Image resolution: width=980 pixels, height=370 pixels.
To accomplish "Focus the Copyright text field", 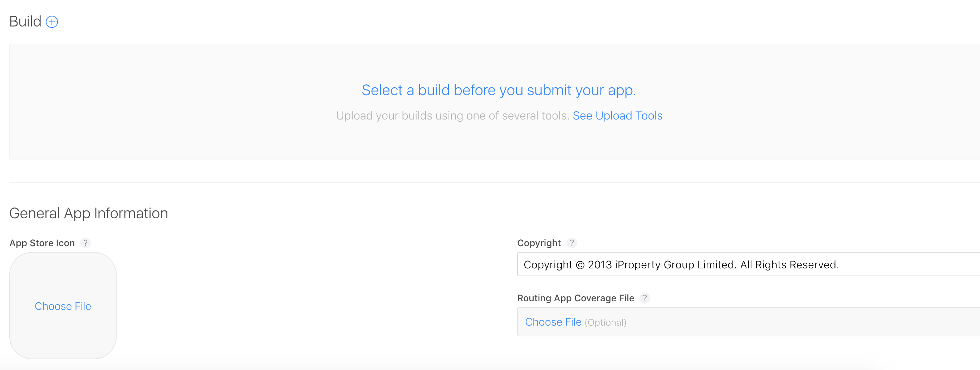I will (x=748, y=264).
